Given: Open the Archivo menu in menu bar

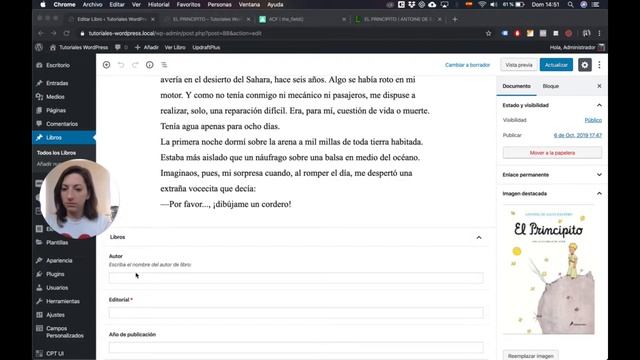Looking at the screenshot, I should [x=92, y=4].
